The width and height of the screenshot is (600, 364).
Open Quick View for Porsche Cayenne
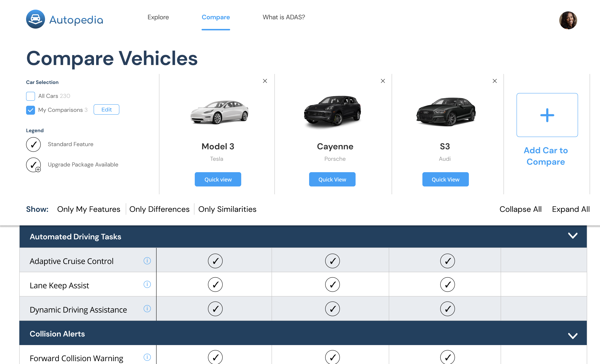(x=332, y=179)
